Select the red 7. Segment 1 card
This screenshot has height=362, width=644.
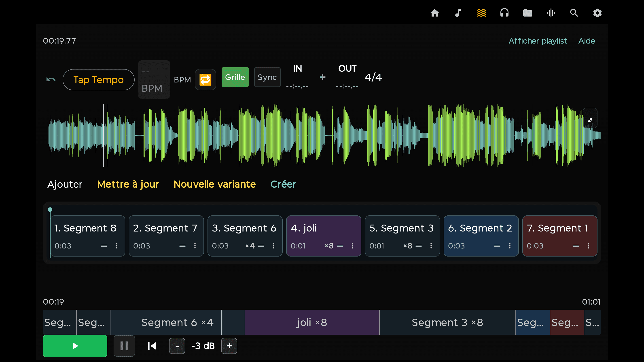coord(560,236)
